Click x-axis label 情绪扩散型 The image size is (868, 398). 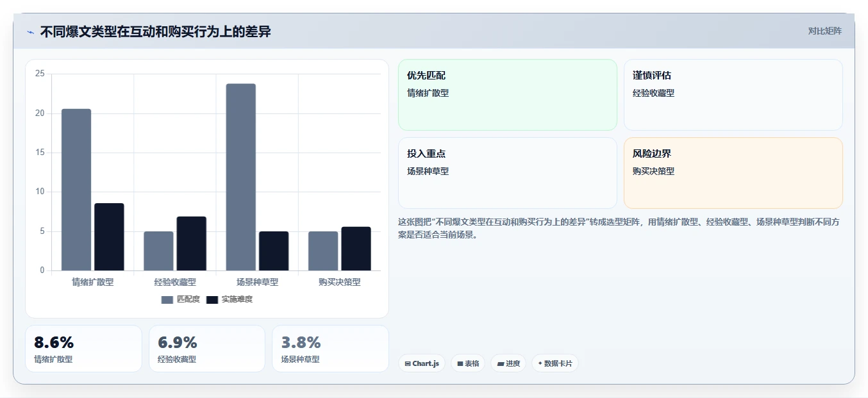[93, 282]
